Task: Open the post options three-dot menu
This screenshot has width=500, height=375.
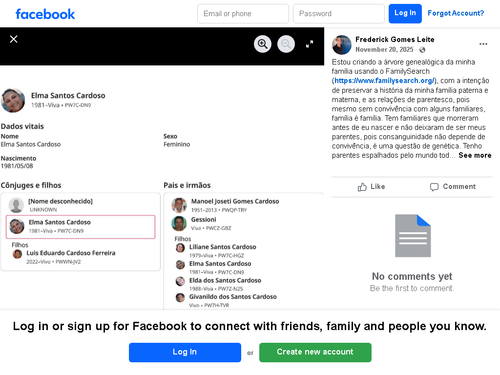Action: [x=483, y=44]
